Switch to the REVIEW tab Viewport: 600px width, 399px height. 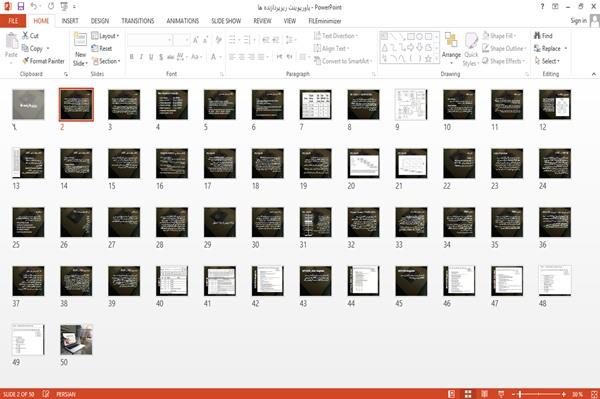pyautogui.click(x=262, y=21)
